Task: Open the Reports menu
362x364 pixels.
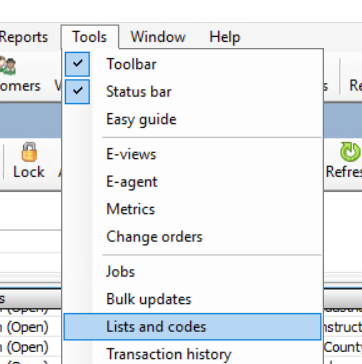Action: (23, 37)
